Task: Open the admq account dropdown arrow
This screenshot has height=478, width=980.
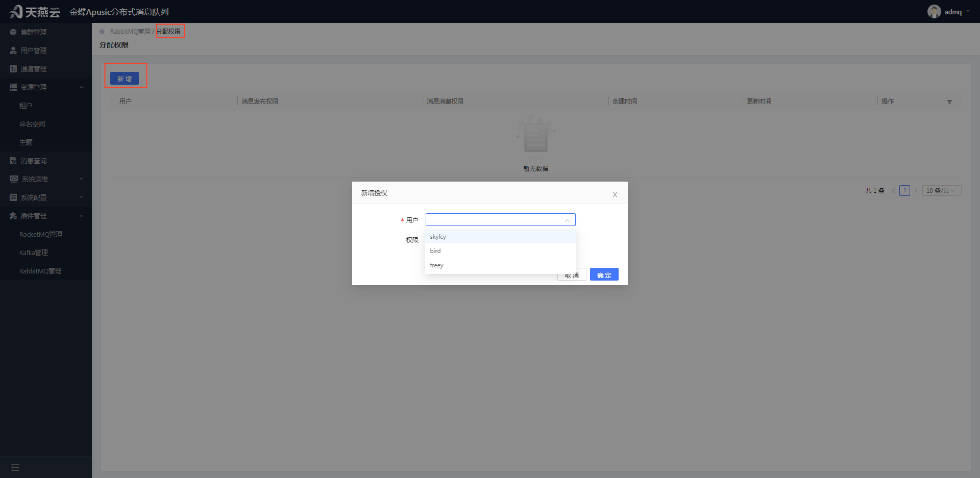Action: pos(968,12)
